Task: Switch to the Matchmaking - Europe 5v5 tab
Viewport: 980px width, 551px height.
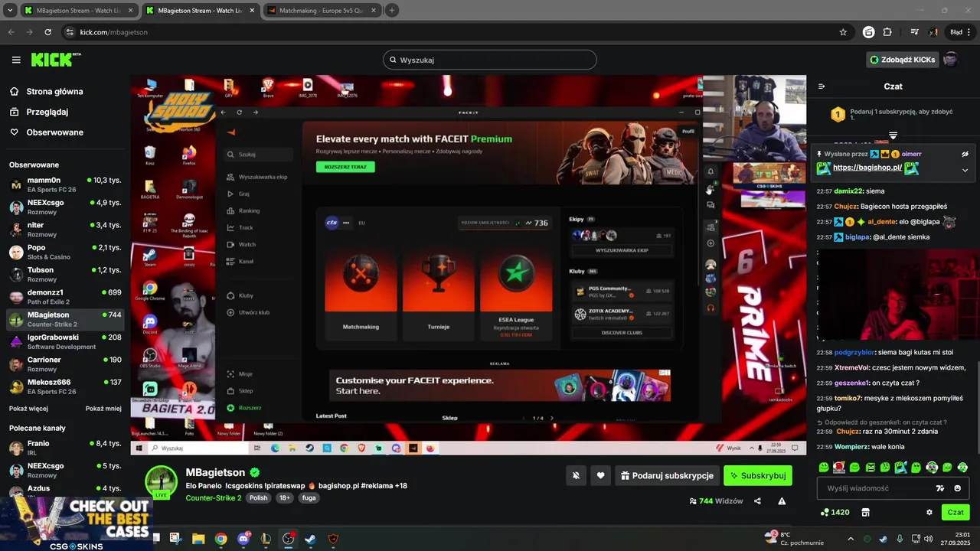Action: pyautogui.click(x=321, y=11)
